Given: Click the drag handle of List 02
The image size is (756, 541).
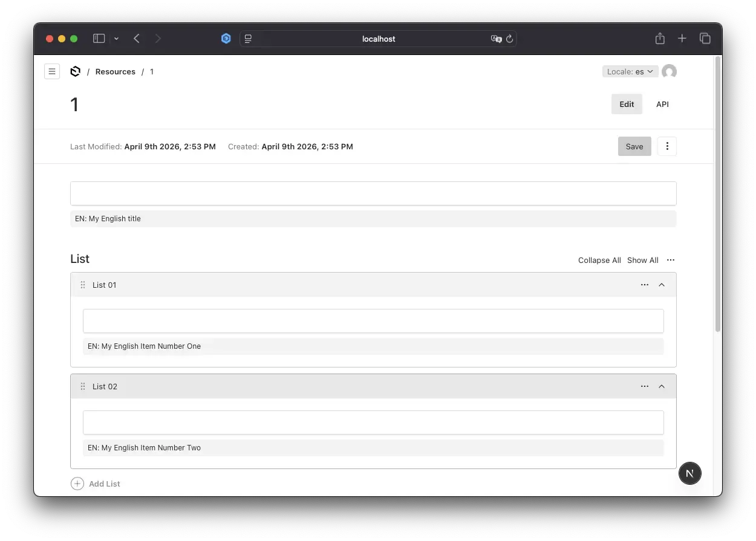Looking at the screenshot, I should click(82, 386).
